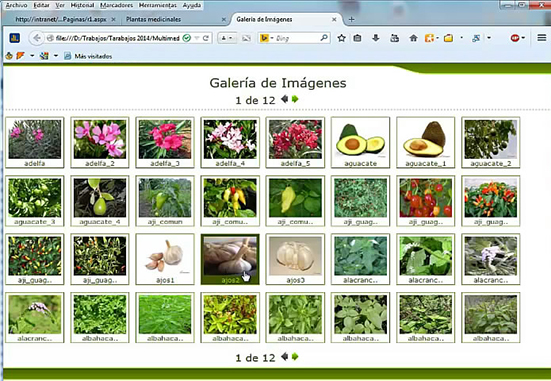Open the aguacate thumbnail image
551x381 pixels.
(361, 142)
